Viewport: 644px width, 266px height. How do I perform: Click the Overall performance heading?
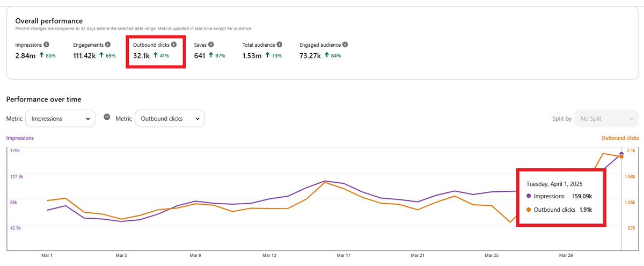coord(49,21)
